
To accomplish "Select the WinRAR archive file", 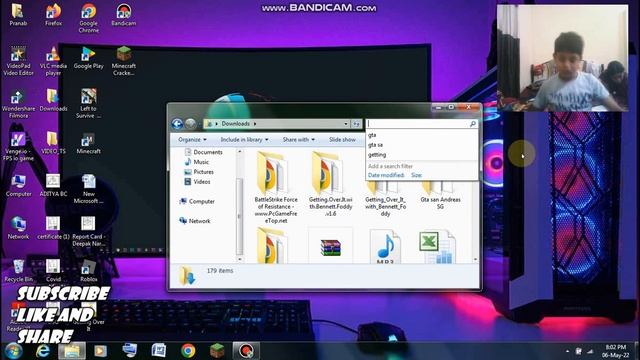I will (330, 247).
